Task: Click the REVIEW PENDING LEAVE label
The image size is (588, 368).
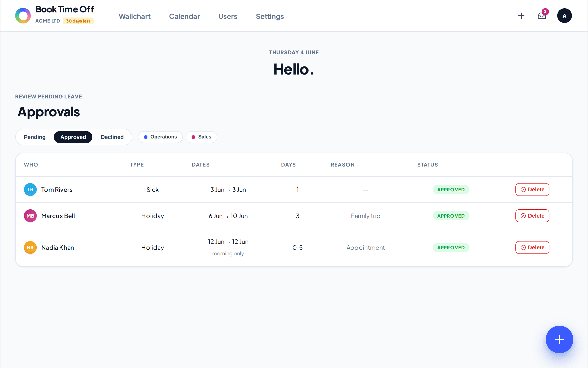Action: [x=49, y=97]
